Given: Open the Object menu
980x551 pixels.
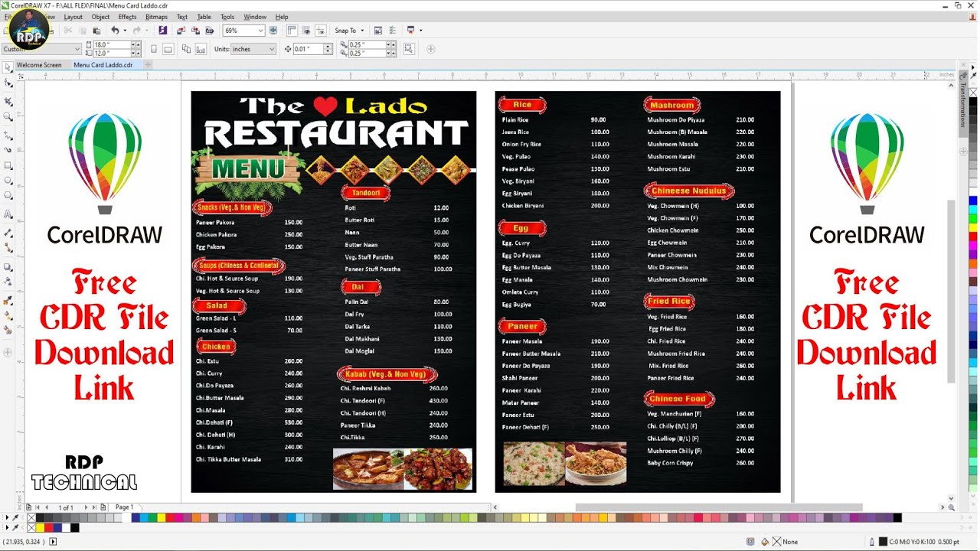Looking at the screenshot, I should [100, 17].
